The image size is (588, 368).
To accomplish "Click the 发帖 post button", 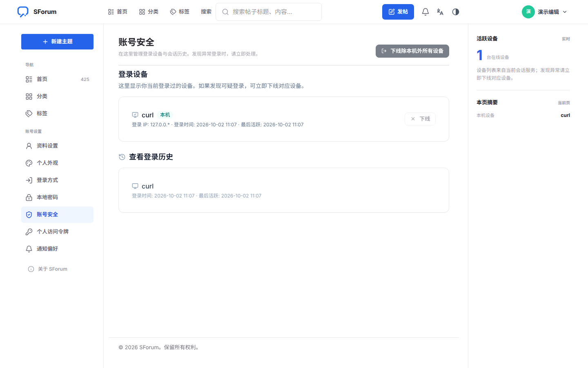I will coord(398,12).
